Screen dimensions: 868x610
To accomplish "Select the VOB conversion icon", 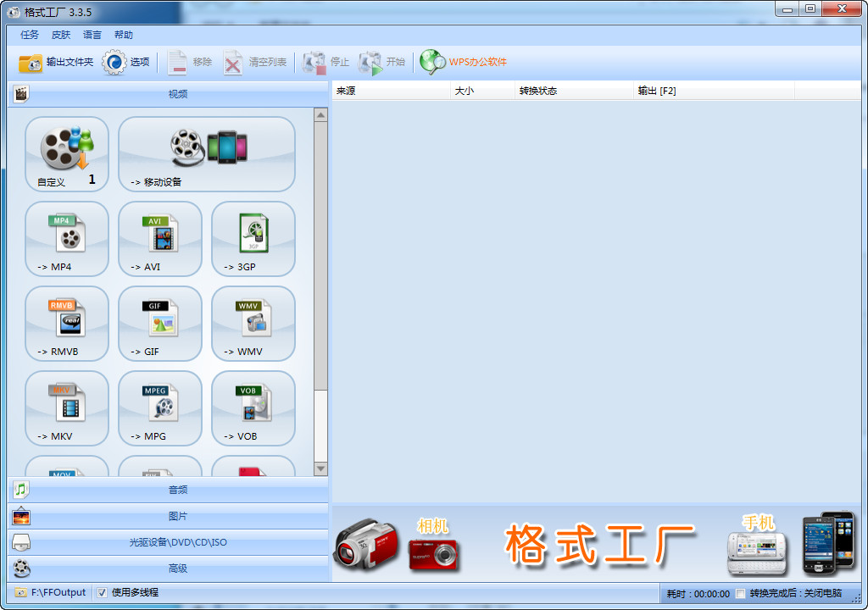I will [x=253, y=408].
